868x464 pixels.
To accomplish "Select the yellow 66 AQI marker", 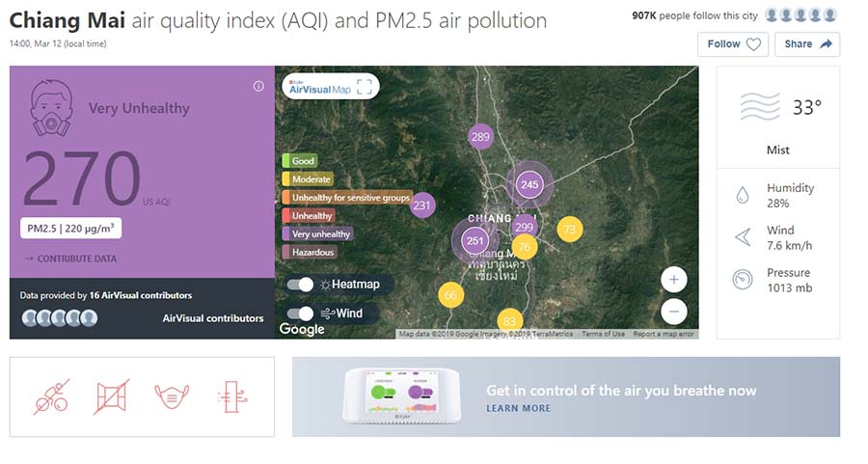I will pyautogui.click(x=450, y=295).
